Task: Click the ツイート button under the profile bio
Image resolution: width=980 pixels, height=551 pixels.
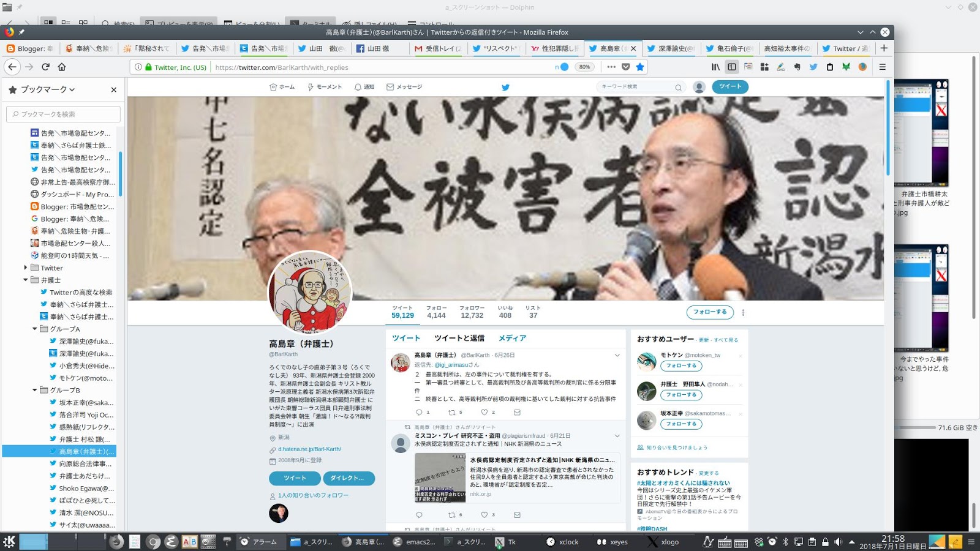Action: 295,478
